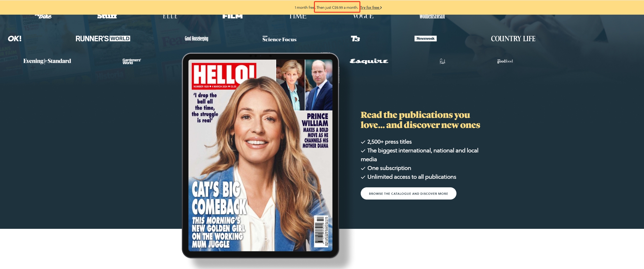Click the Esquire logo

pos(369,61)
